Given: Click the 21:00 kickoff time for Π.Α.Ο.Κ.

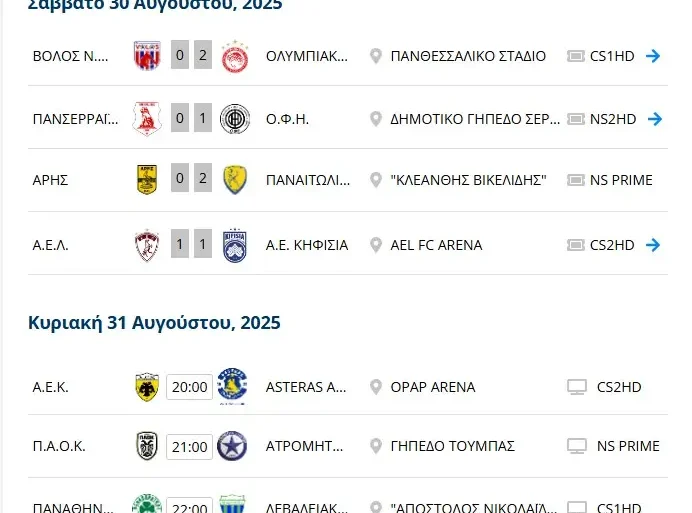Looking at the screenshot, I should pyautogui.click(x=189, y=447).
